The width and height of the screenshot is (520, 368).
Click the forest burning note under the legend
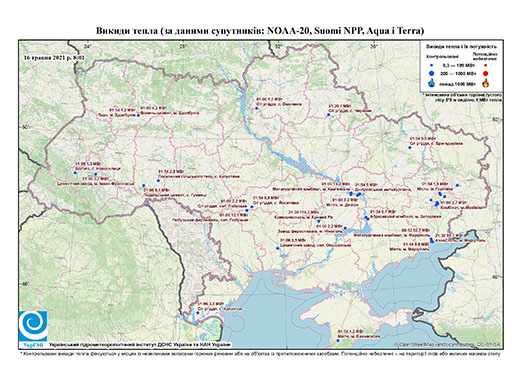(x=462, y=97)
